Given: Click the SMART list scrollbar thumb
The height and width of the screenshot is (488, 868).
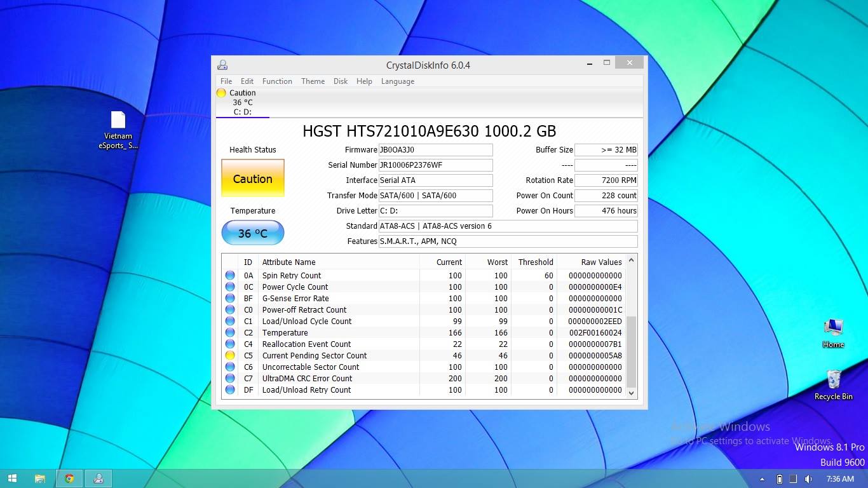Looking at the screenshot, I should point(631,351).
